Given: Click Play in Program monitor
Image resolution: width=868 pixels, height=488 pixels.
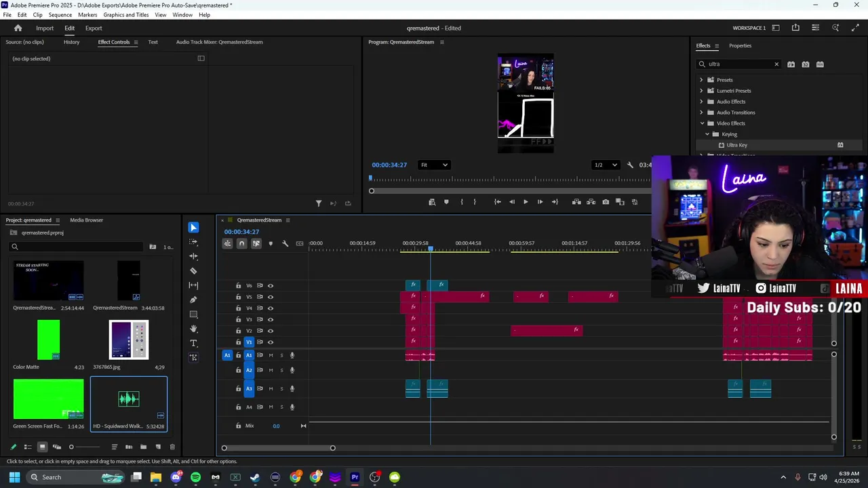Looking at the screenshot, I should coord(526,202).
